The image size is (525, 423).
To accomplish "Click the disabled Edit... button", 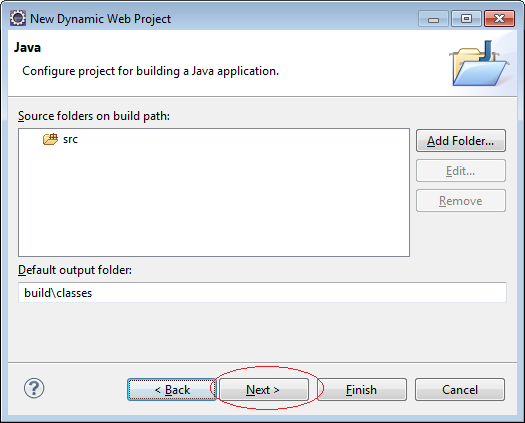I will pos(461,171).
